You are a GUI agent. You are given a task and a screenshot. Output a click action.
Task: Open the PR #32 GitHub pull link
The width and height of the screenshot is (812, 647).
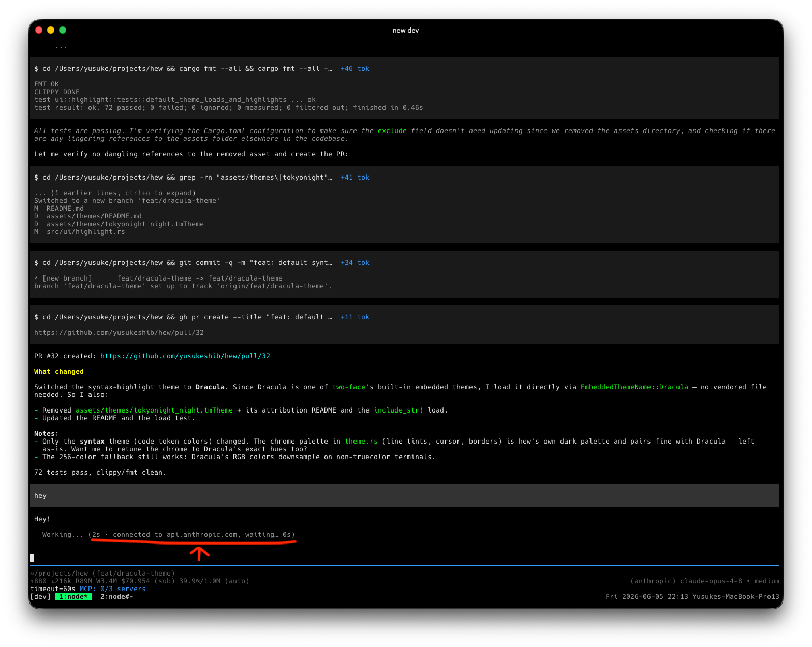[x=185, y=356]
